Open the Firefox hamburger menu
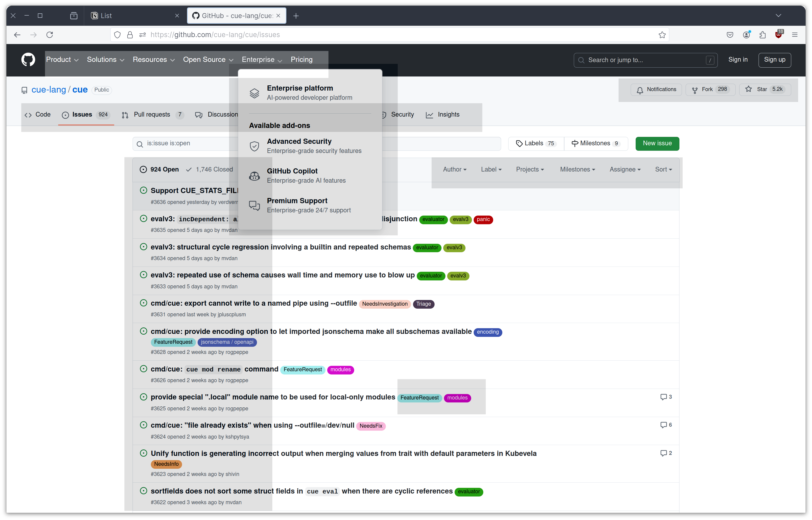Viewport: 812px width, 520px height. (x=795, y=35)
